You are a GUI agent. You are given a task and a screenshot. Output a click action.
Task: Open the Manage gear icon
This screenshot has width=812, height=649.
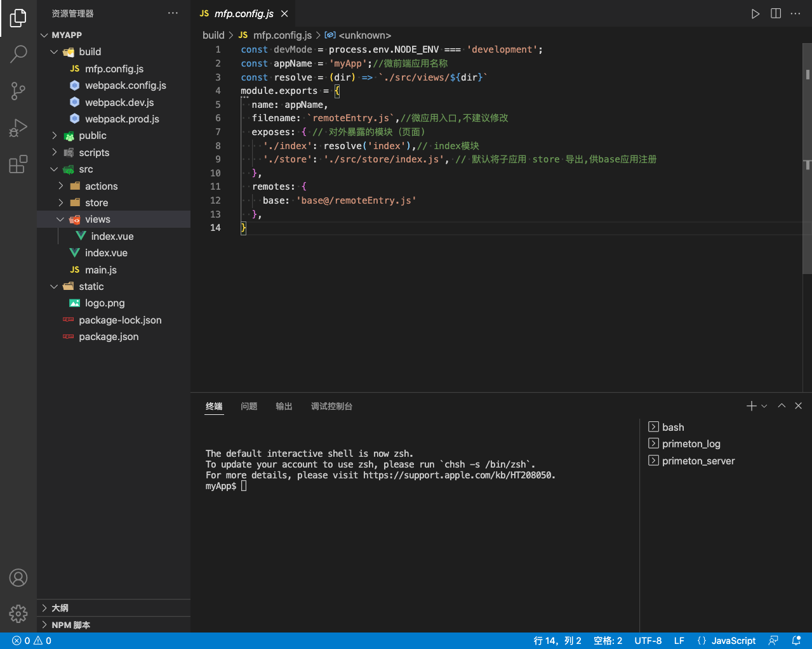click(18, 613)
